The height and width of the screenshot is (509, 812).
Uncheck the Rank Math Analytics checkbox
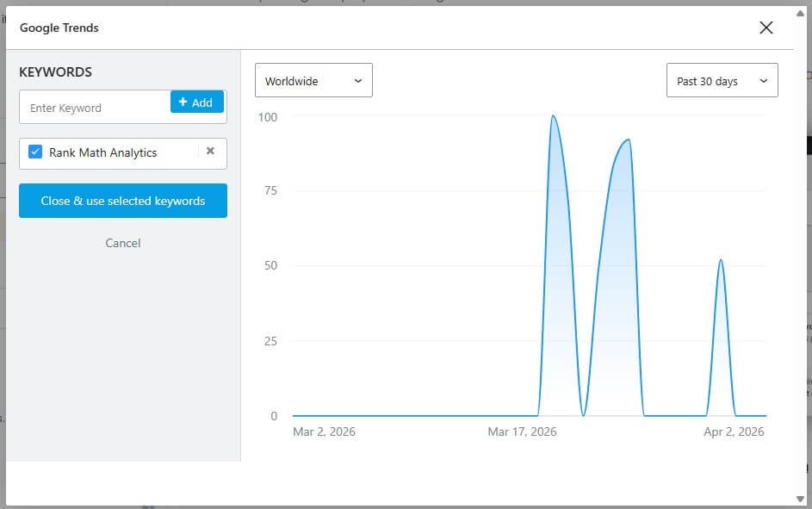pos(35,152)
